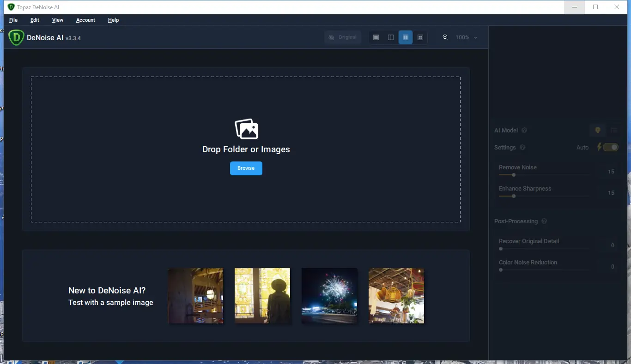Adjust the Color Noise Reduction slider

544,270
